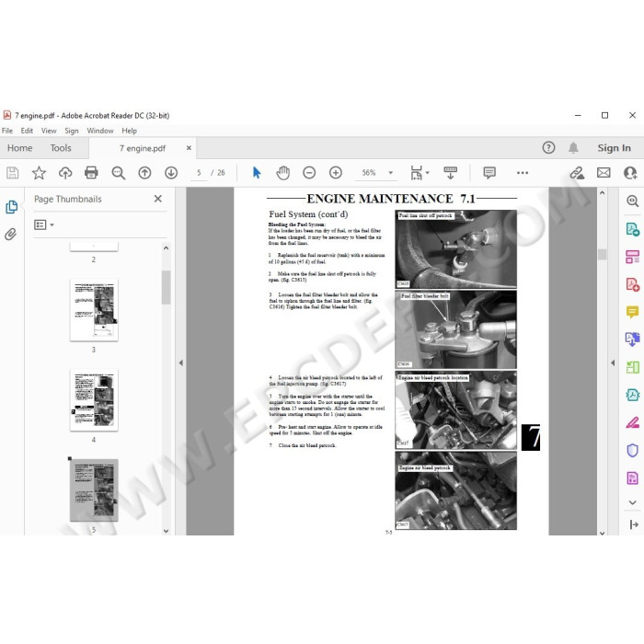Open the fit page options dropdown
The height and width of the screenshot is (644, 644).
click(x=427, y=173)
